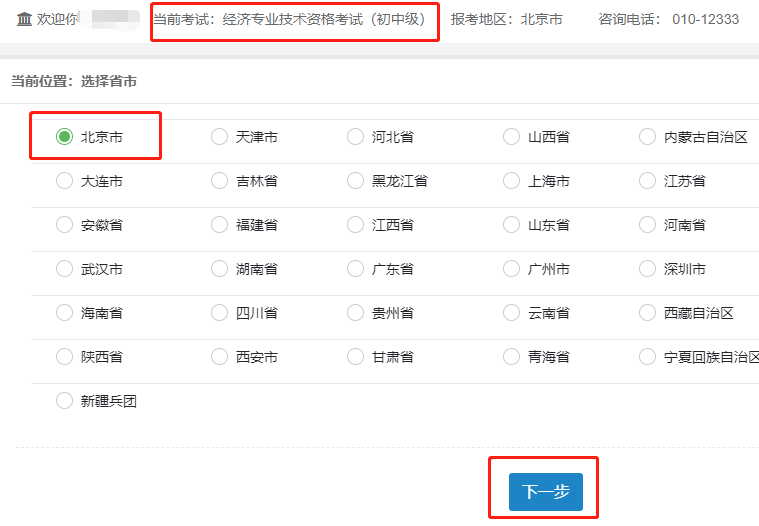Choose the 四川省 radio button
Image resolution: width=759 pixels, height=526 pixels.
[x=220, y=313]
